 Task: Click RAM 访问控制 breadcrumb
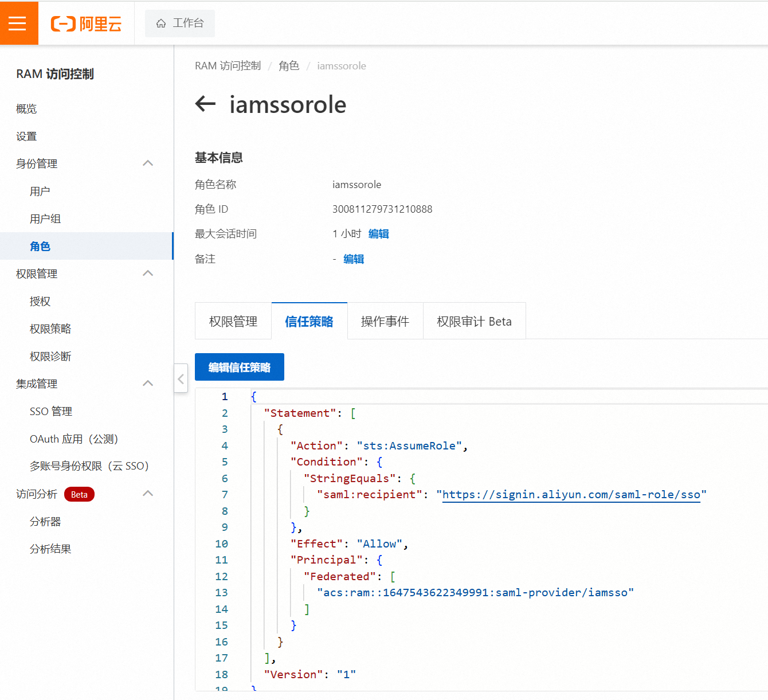[228, 66]
